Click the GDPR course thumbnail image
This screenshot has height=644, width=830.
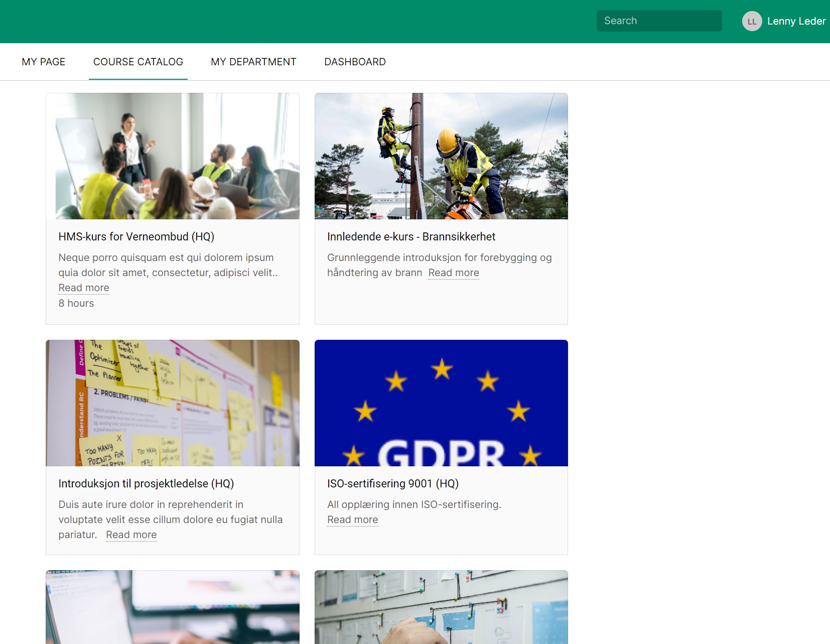(x=441, y=403)
